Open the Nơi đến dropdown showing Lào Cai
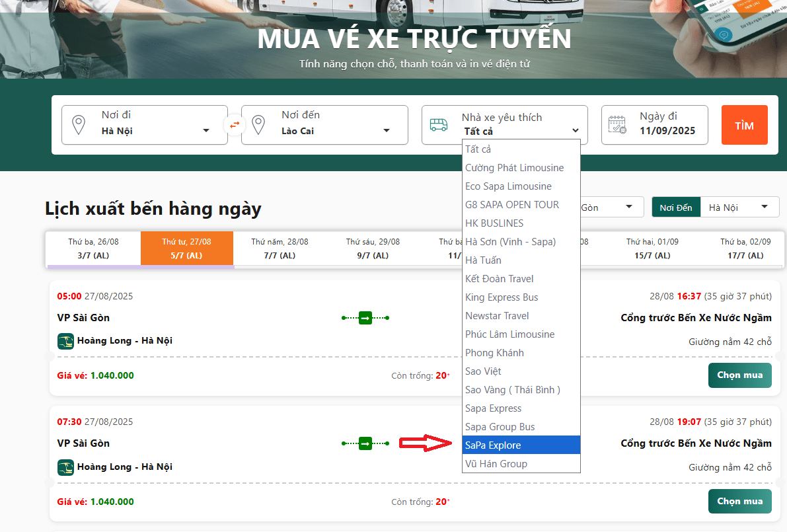Image resolution: width=787 pixels, height=532 pixels. point(335,131)
